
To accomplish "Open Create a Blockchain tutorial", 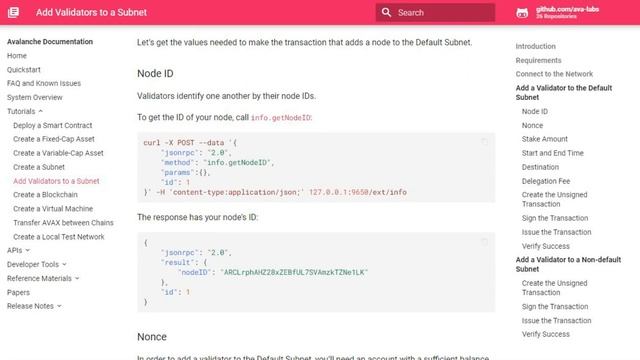I will pos(45,195).
